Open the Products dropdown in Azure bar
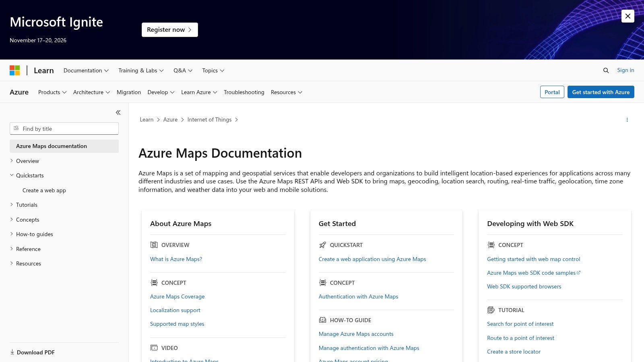This screenshot has height=362, width=644. (52, 92)
